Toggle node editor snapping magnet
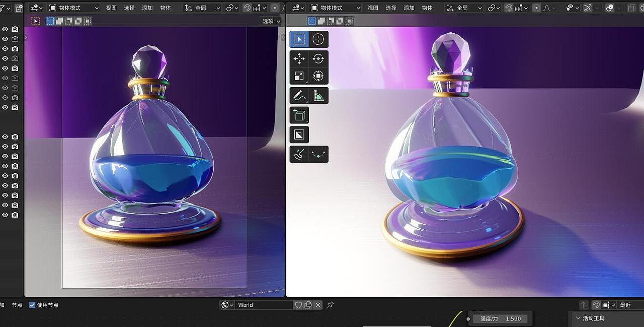The height and width of the screenshot is (327, 644). 596,305
